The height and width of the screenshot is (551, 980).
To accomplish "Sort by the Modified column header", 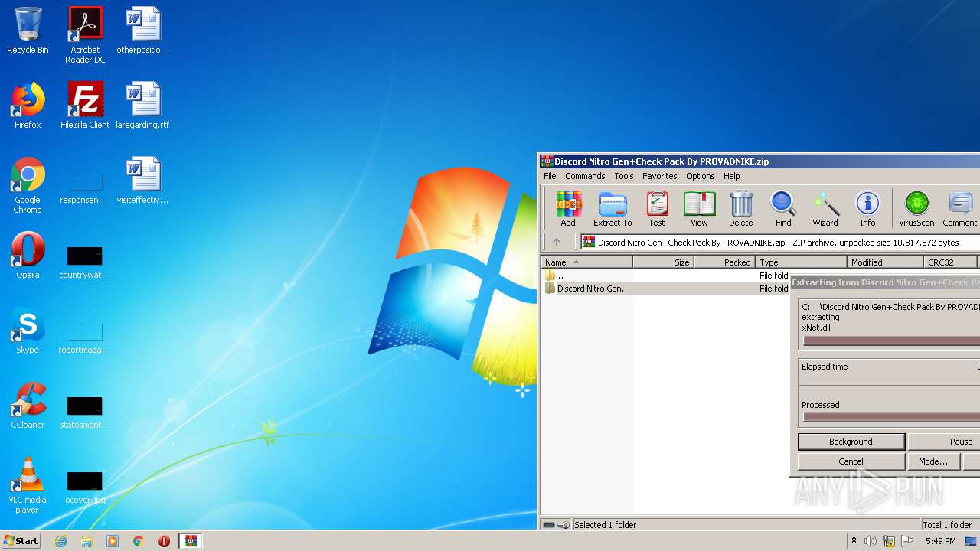I will (885, 262).
